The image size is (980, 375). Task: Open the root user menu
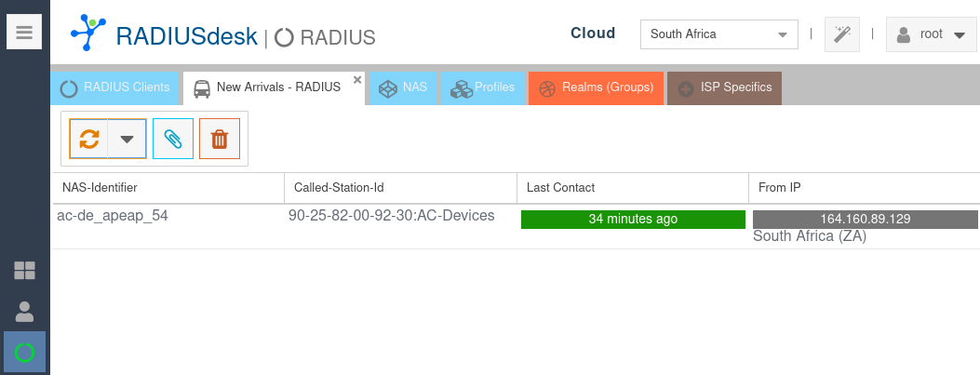tap(930, 34)
